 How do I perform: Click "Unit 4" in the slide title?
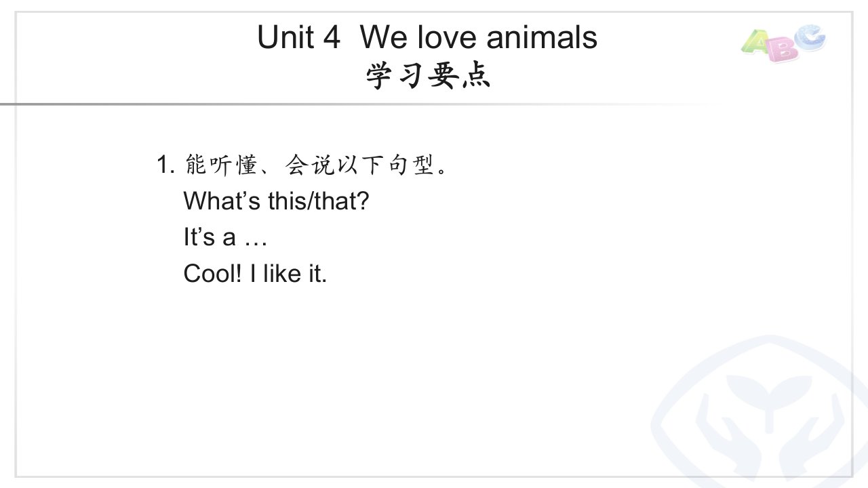[x=298, y=37]
